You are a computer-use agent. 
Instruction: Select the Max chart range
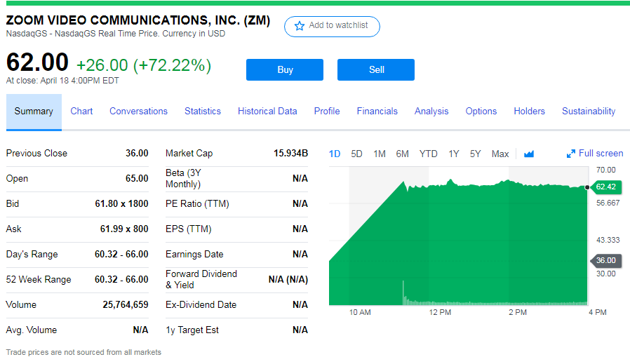pos(500,154)
